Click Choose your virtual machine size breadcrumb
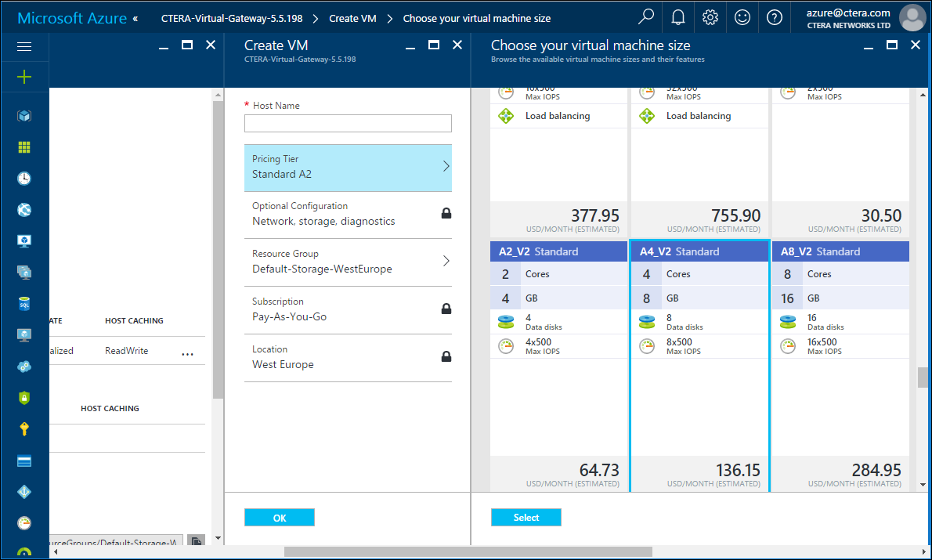Screen dimensions: 932x560 (477, 19)
